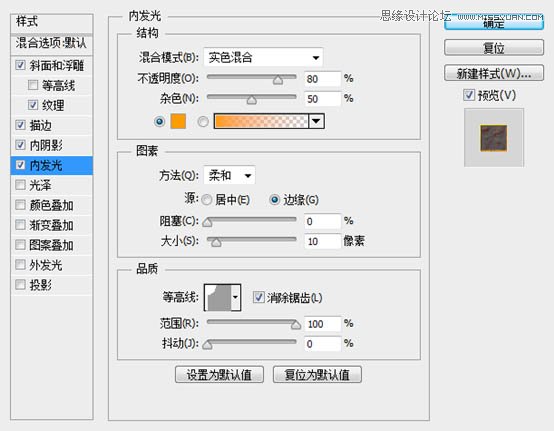This screenshot has width=554, height=431.
Task: Enable the 颜色叠加 checkbox
Action: [20, 205]
